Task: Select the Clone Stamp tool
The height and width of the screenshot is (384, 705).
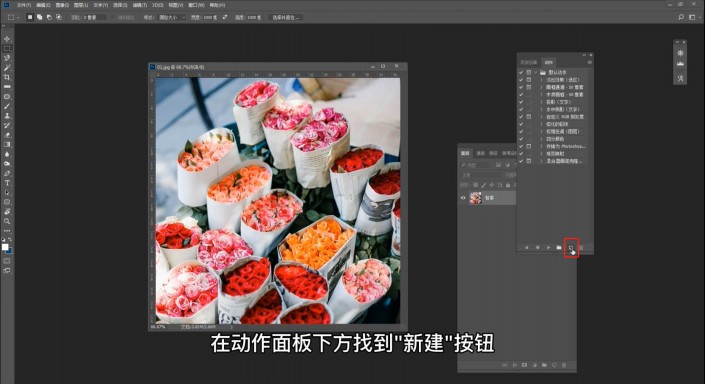Action: [7, 116]
